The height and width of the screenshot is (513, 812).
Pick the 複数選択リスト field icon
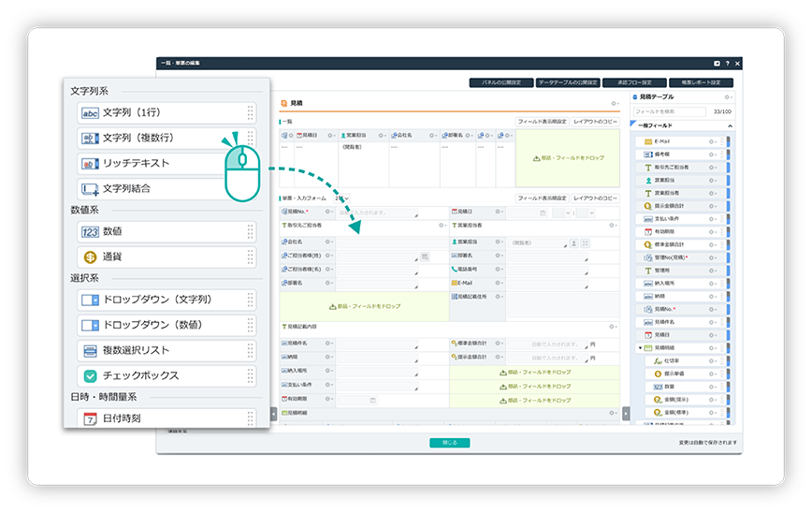tap(90, 351)
